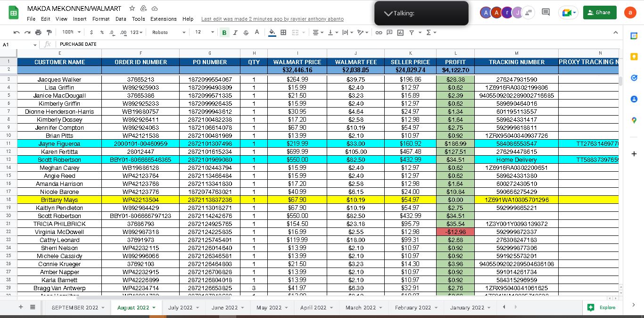Open the Extensions menu

164,19
